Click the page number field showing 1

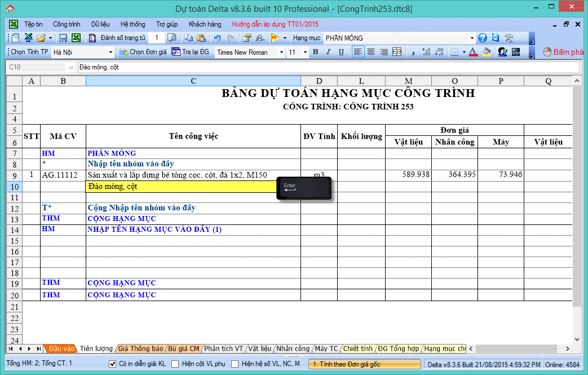156,38
